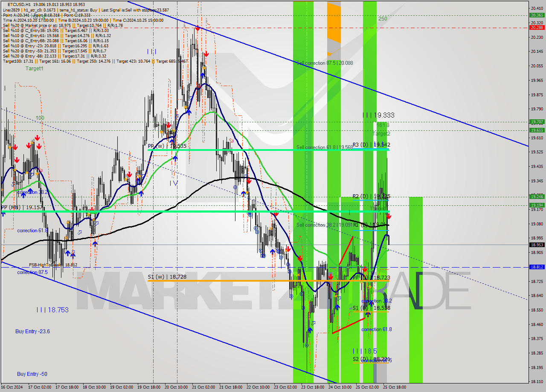Select 'Sell %20 @ Entry -88: 22.133' line
The image size is (546, 392).
point(55,56)
